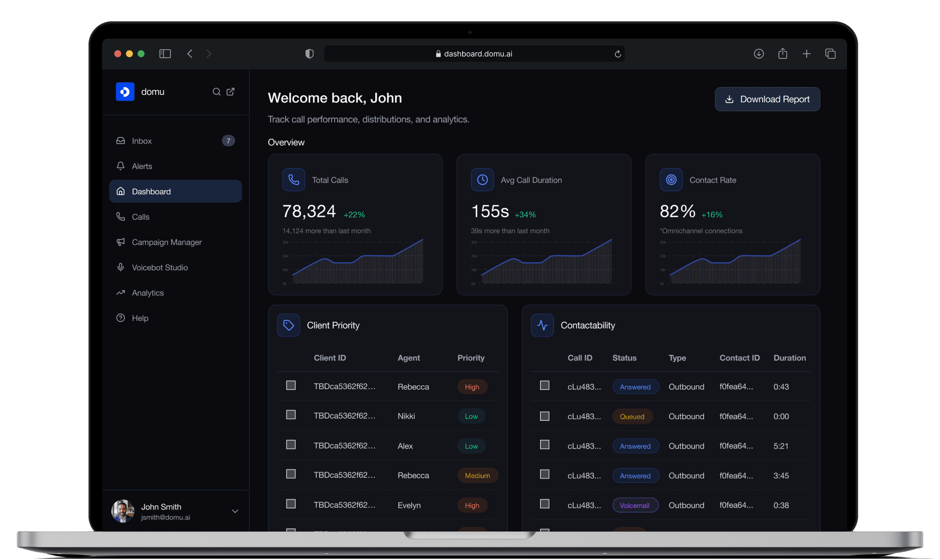940x560 pixels.
Task: Toggle the browser sidebar panel icon
Action: pos(165,54)
